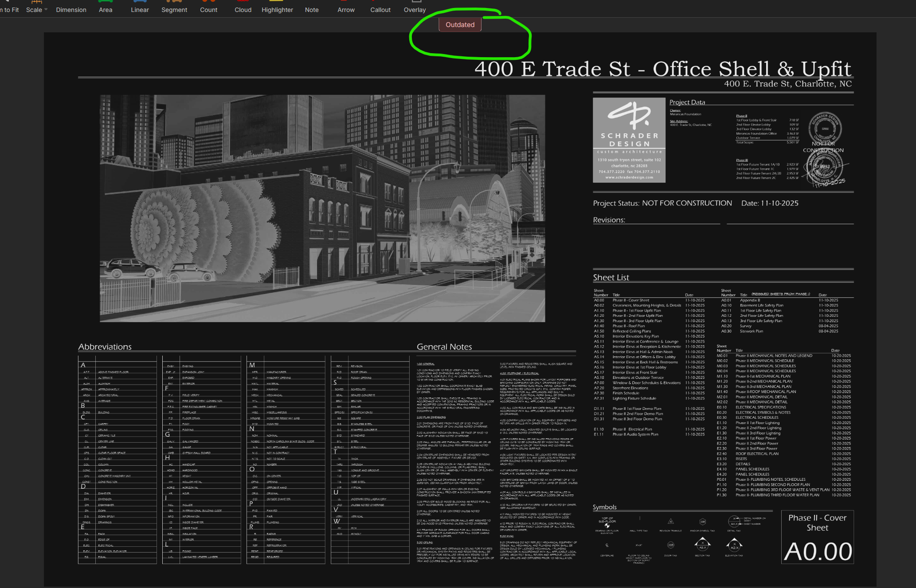Activate the Highlighter tool
Viewport: 916px width, 588px height.
coord(277,9)
